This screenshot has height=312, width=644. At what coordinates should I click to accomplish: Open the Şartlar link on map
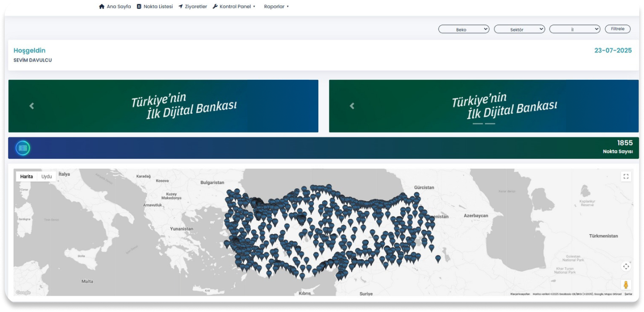coord(628,294)
